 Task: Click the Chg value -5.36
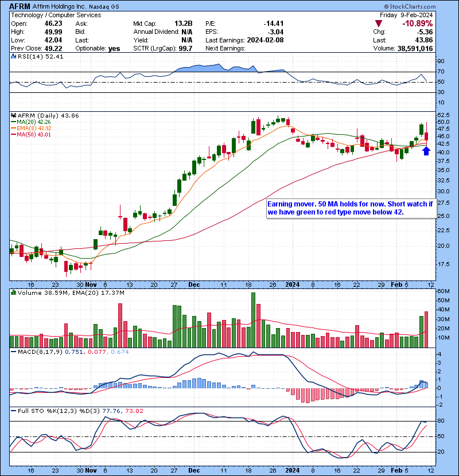(x=425, y=32)
